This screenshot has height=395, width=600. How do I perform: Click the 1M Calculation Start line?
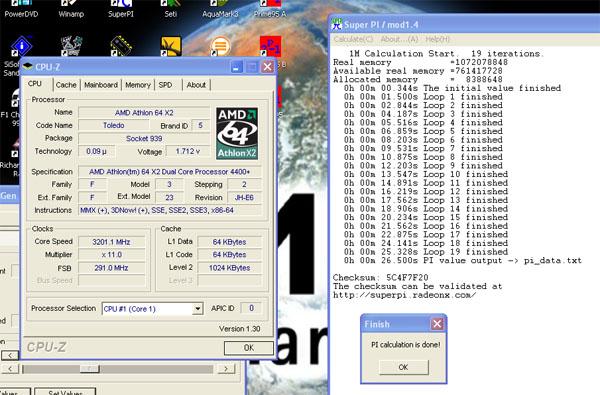(446, 54)
